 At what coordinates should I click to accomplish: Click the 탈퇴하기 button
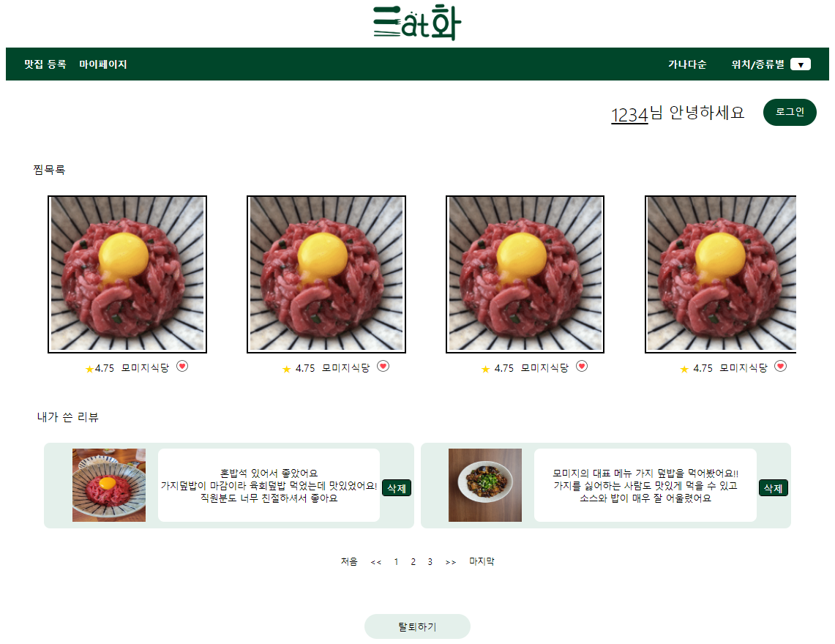pos(417,626)
